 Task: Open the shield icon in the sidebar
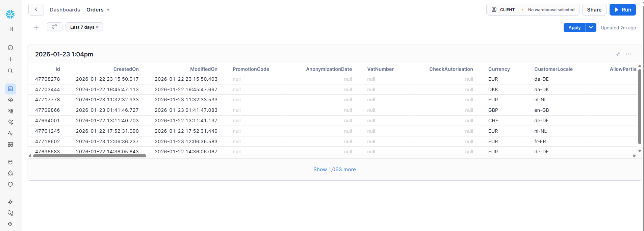coord(10,184)
